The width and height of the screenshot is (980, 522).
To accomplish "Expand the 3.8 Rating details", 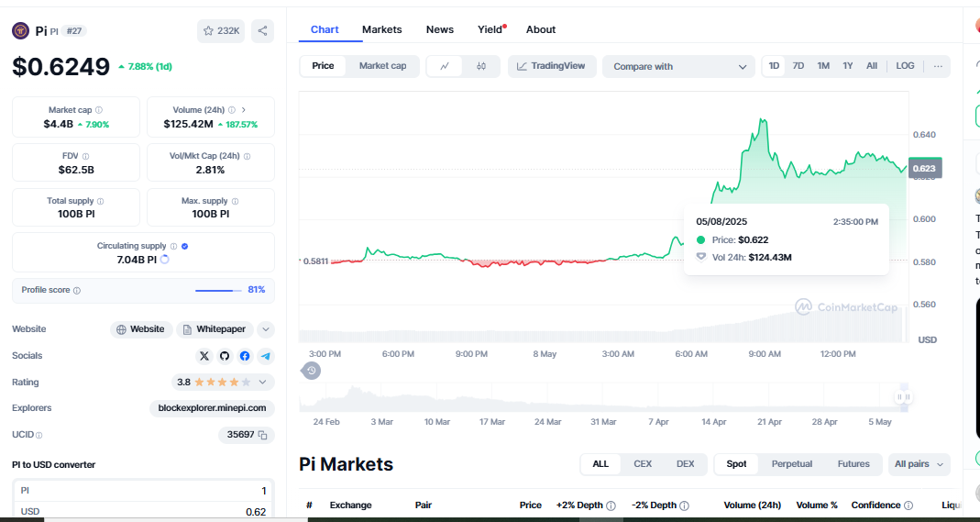I will (x=262, y=382).
